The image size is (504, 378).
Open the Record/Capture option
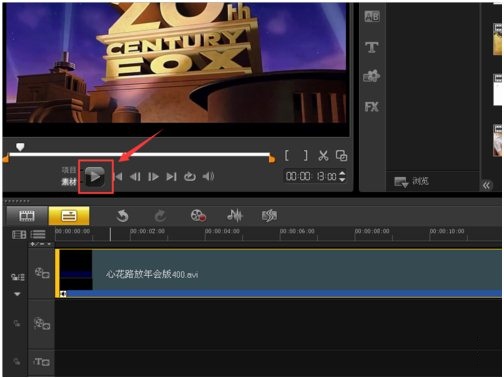[198, 216]
